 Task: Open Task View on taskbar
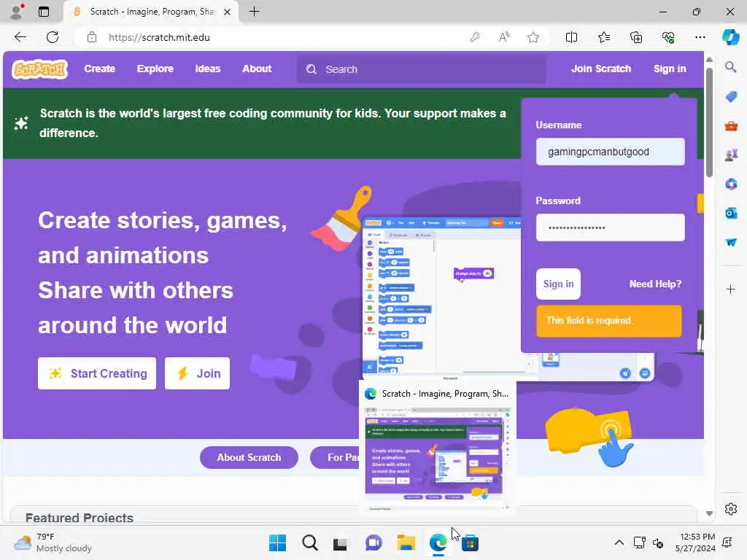coord(341,542)
